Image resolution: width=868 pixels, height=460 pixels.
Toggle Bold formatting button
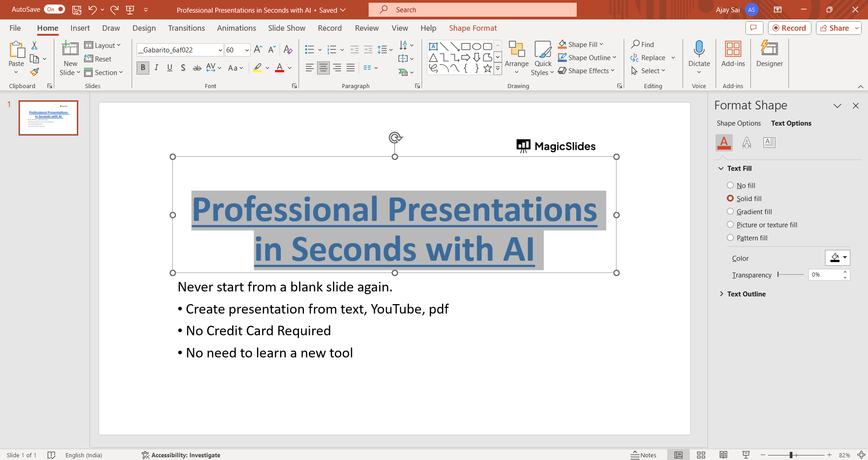click(x=143, y=68)
